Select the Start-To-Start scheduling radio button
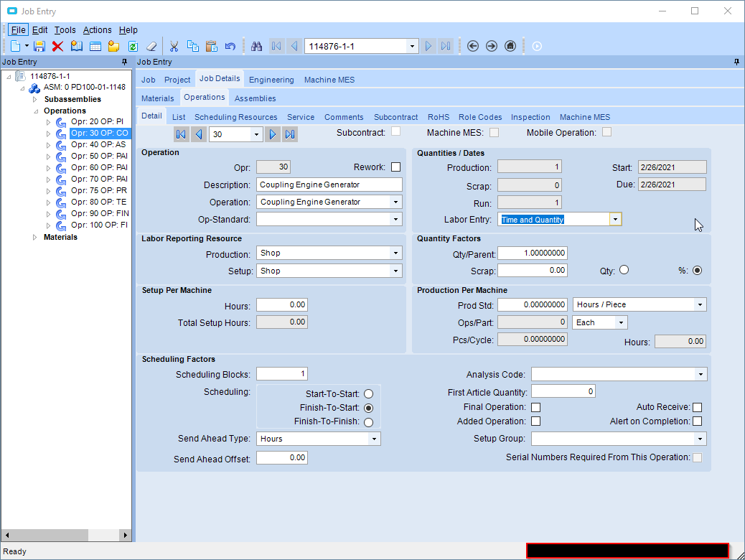The height and width of the screenshot is (560, 745). pyautogui.click(x=368, y=394)
